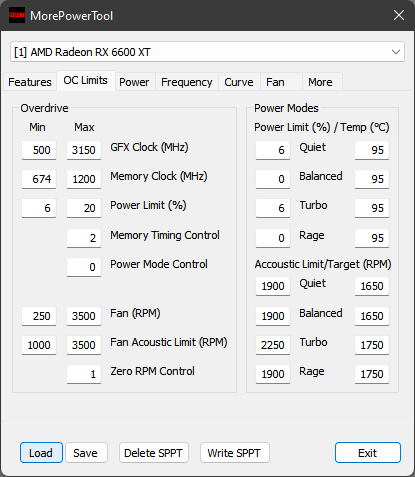The width and height of the screenshot is (415, 477).
Task: Edit Balanced acoustic limit field 1900
Action: pos(273,316)
